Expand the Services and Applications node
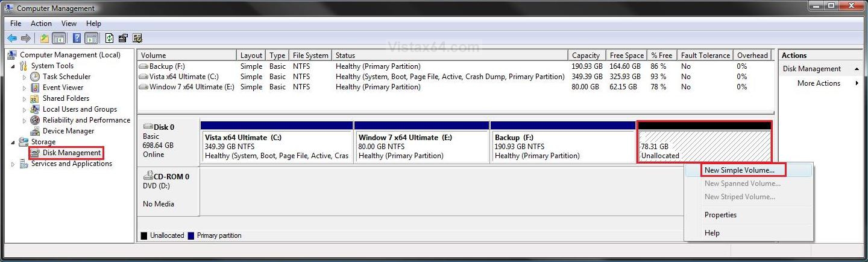This screenshot has width=868, height=262. [x=13, y=164]
